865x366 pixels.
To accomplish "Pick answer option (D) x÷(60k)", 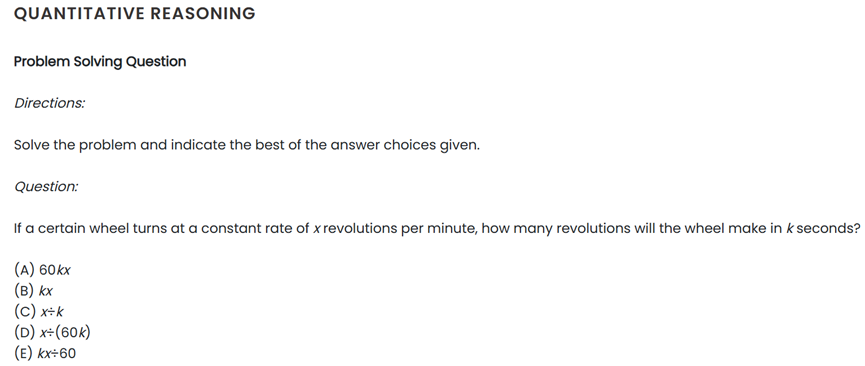I will (52, 332).
